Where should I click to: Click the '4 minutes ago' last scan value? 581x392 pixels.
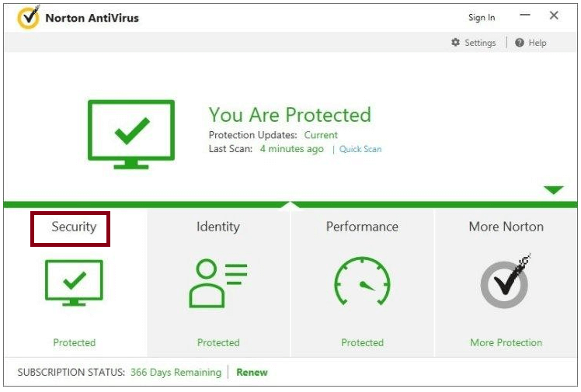pyautogui.click(x=291, y=149)
